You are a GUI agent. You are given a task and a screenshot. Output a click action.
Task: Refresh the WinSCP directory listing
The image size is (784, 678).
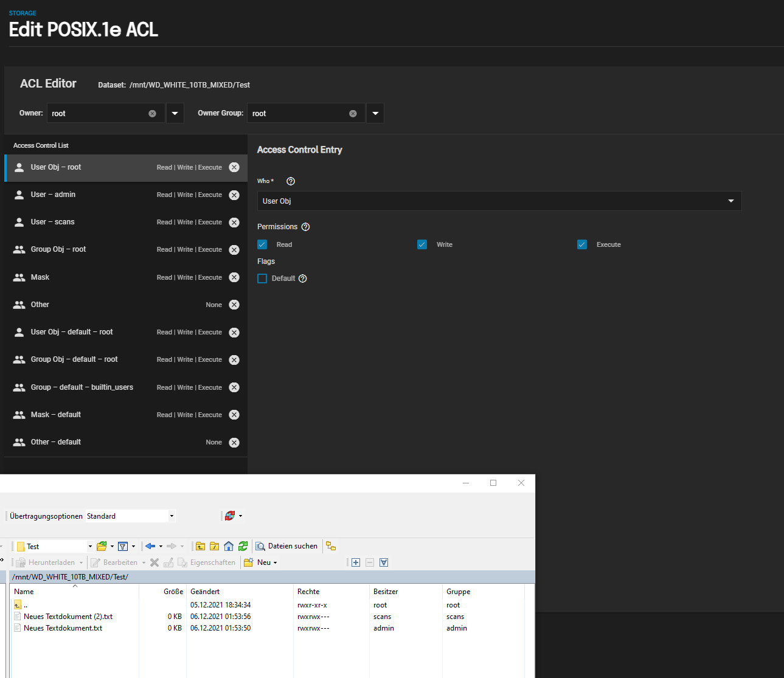[243, 546]
